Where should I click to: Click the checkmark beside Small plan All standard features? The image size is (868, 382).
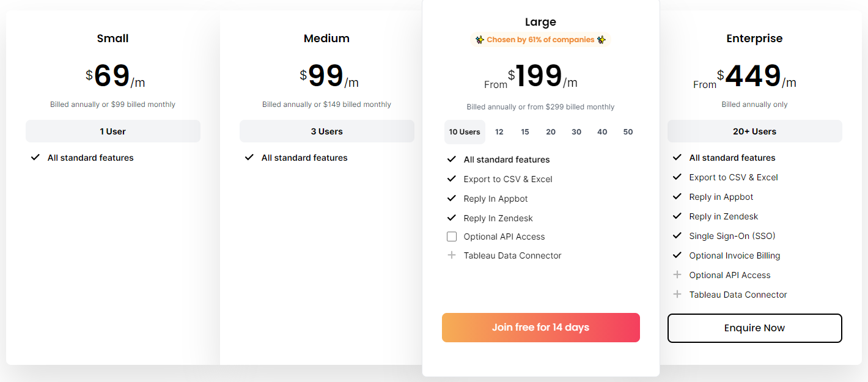tap(35, 158)
